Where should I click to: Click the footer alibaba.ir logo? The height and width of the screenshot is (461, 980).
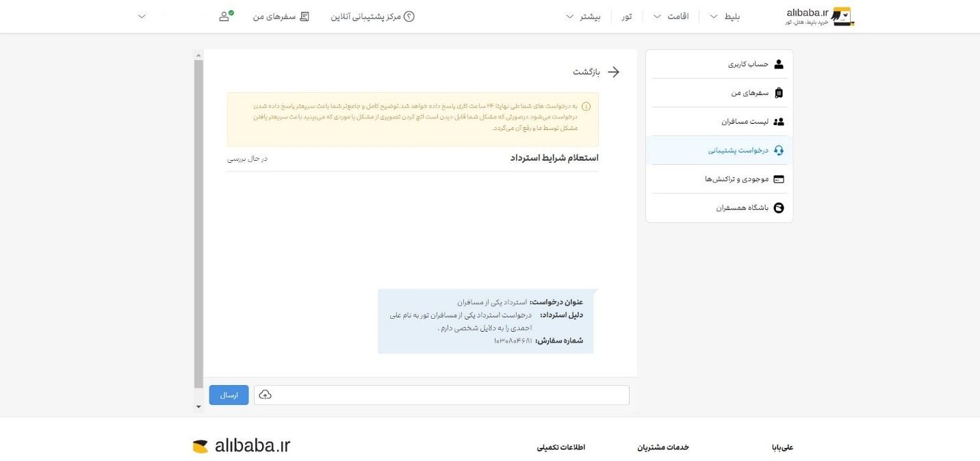click(x=242, y=447)
